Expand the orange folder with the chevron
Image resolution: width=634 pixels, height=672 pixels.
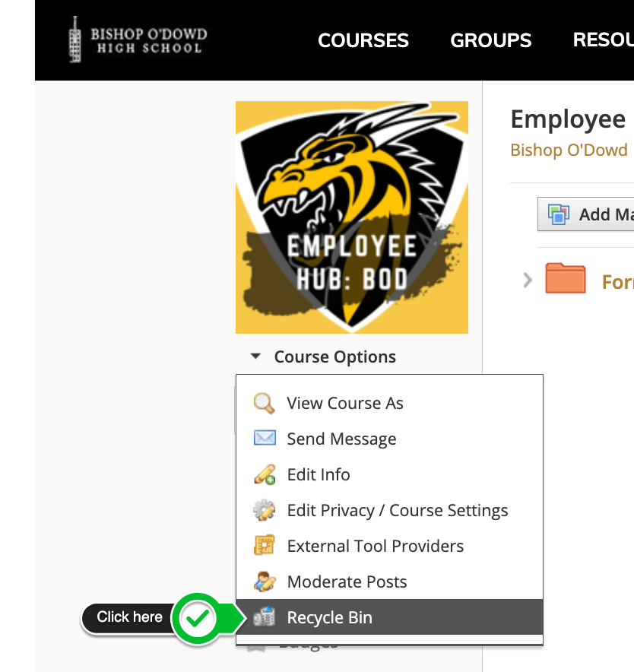[528, 281]
